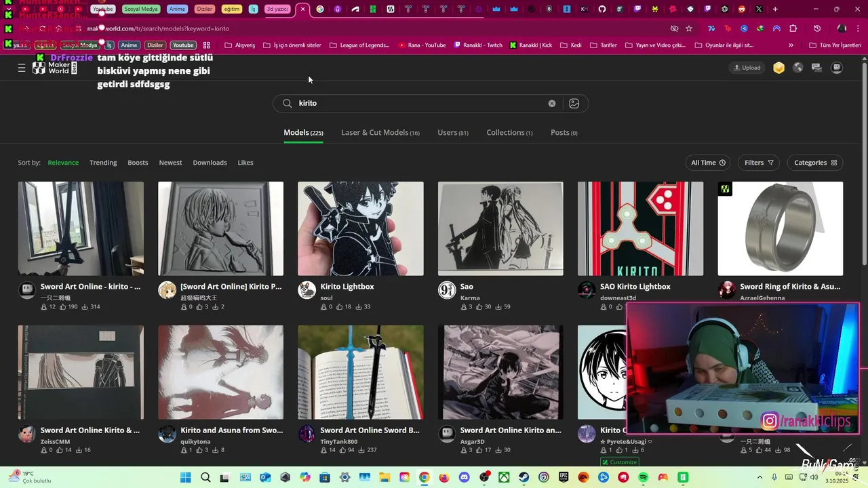
Task: Sort results by Newest
Action: (x=170, y=163)
